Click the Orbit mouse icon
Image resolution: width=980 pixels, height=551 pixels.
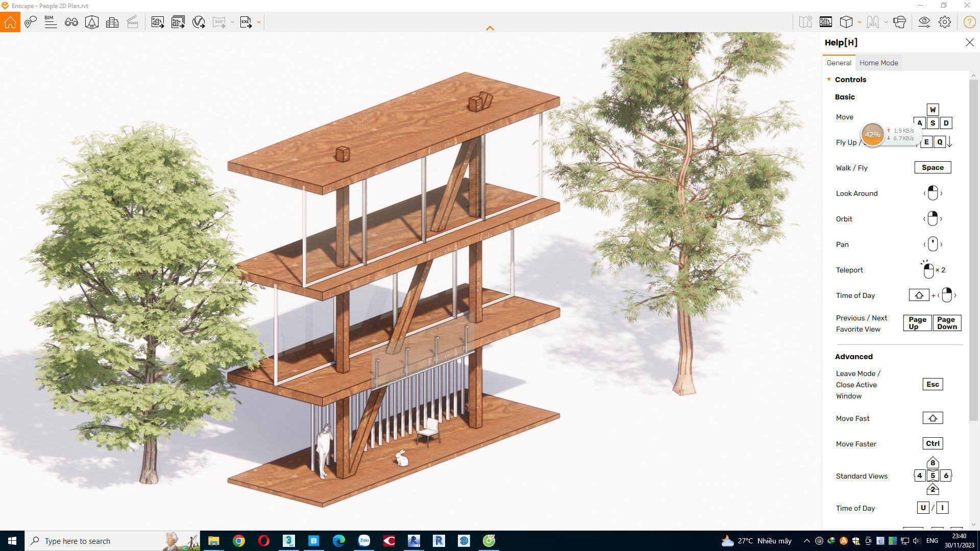[x=933, y=219]
